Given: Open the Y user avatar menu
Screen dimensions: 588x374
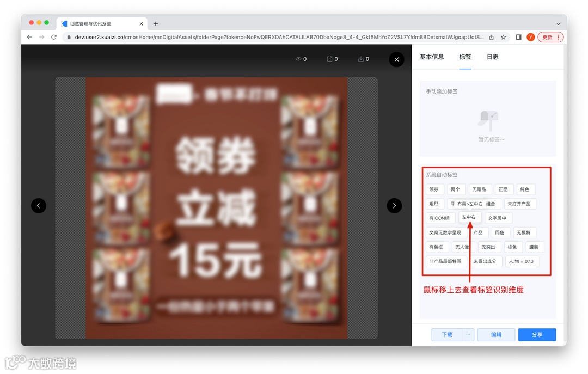Looking at the screenshot, I should point(531,37).
